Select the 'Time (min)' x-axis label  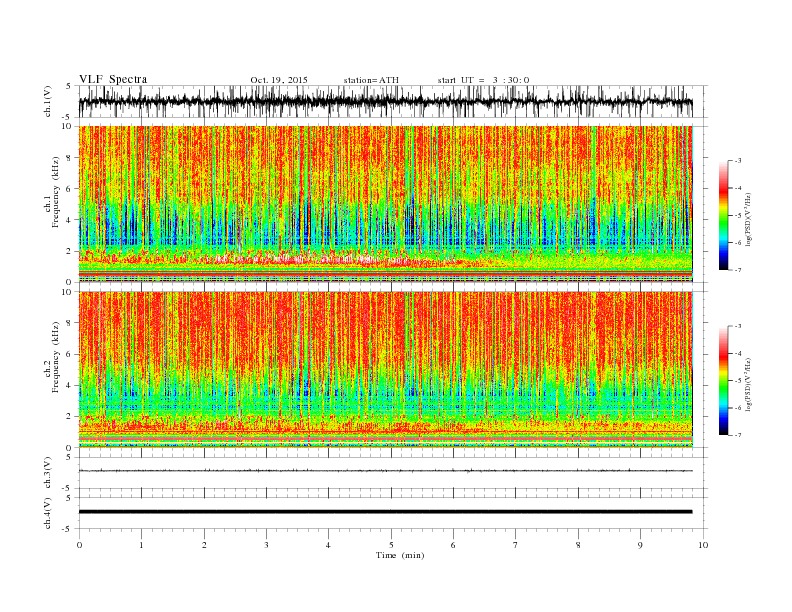coord(400,555)
